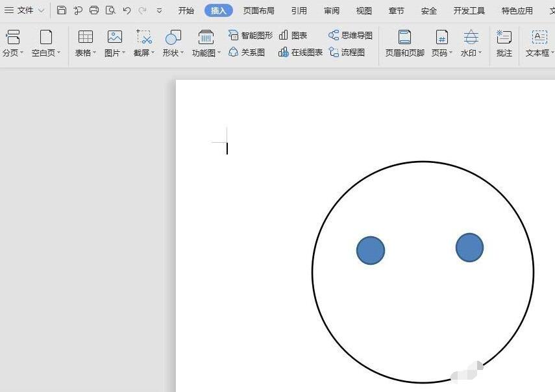Viewport: 555px width, 392px height.
Task: Click the 图片 picture icon
Action: 115,37
